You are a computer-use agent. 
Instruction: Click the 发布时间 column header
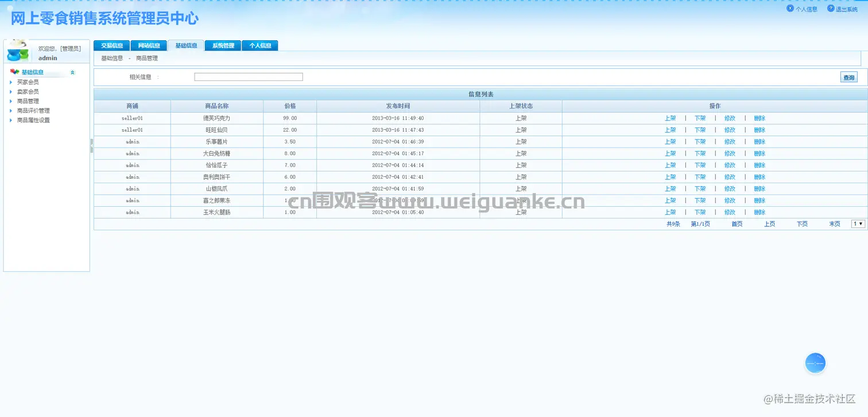pyautogui.click(x=398, y=106)
